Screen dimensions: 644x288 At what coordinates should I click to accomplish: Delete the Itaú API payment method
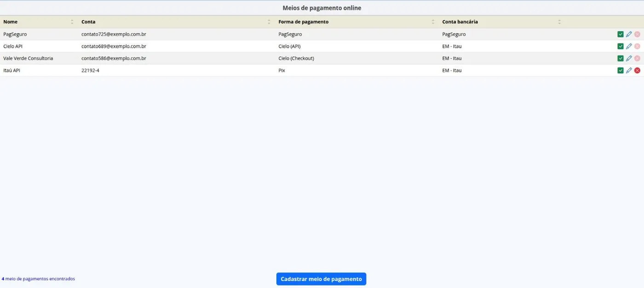pos(637,70)
